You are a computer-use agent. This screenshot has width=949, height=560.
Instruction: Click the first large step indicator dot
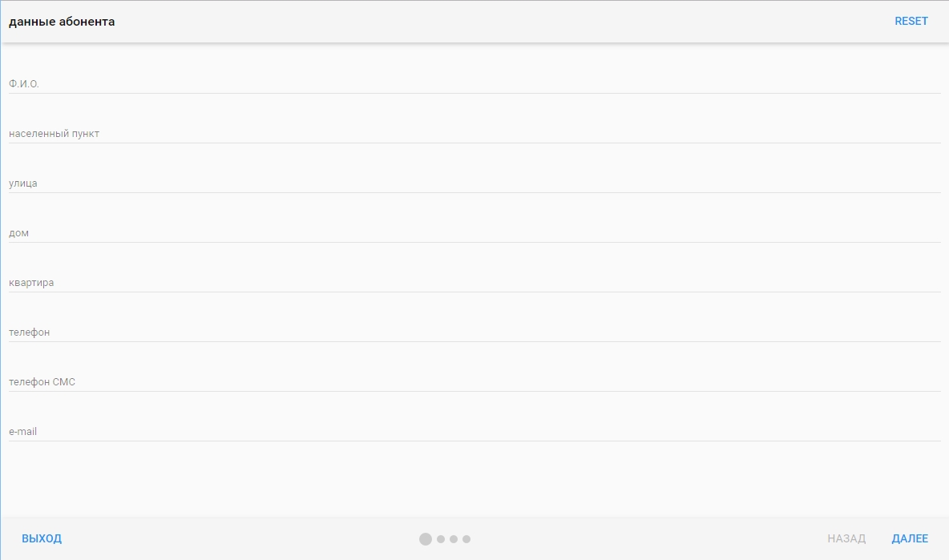click(426, 539)
